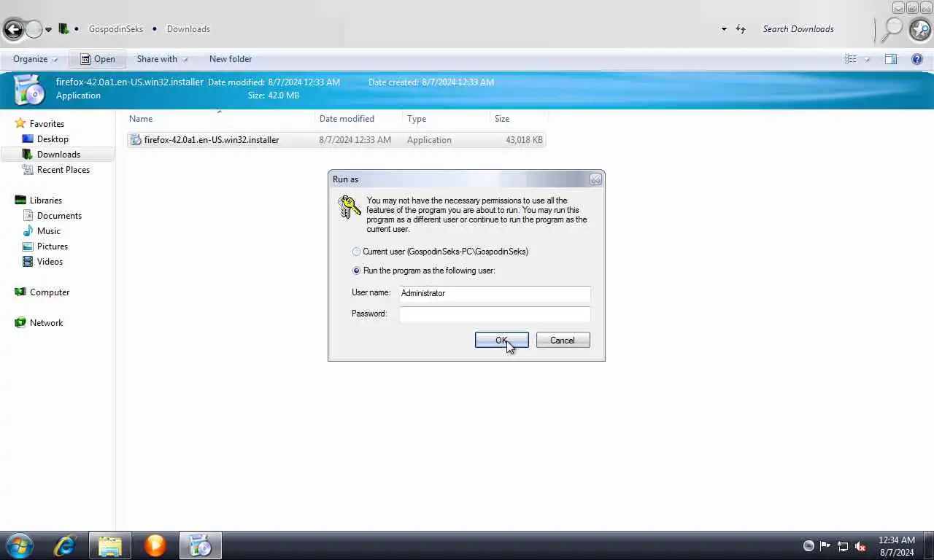Select Run the program as the following user
Image resolution: width=934 pixels, height=560 pixels.
(x=356, y=271)
